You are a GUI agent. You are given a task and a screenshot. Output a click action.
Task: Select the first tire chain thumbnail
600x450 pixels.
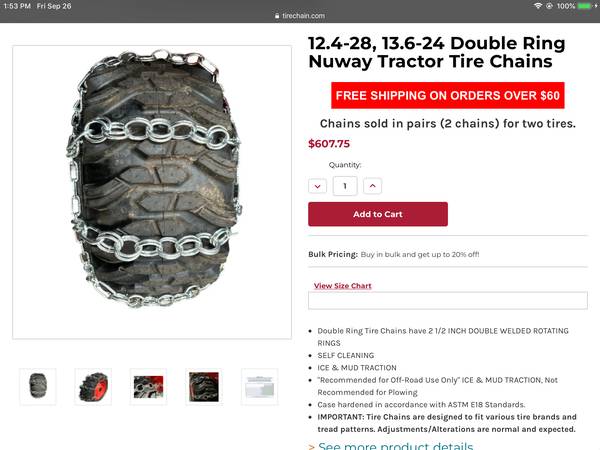38,386
